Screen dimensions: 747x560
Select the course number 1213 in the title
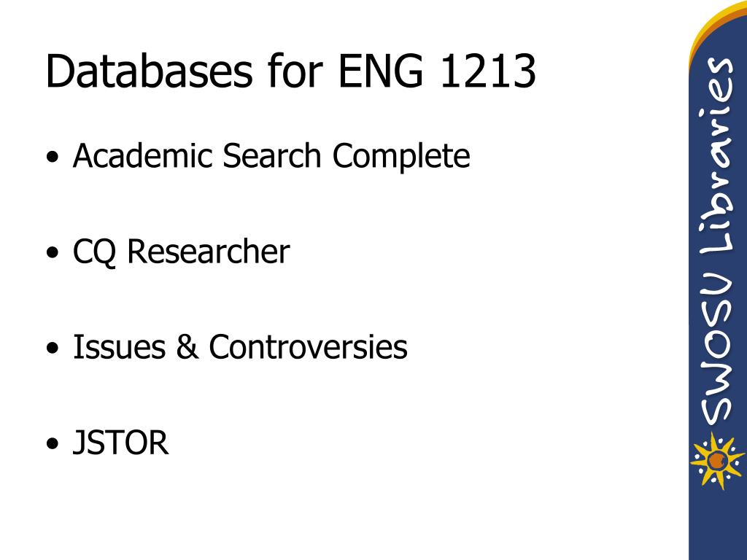489,71
